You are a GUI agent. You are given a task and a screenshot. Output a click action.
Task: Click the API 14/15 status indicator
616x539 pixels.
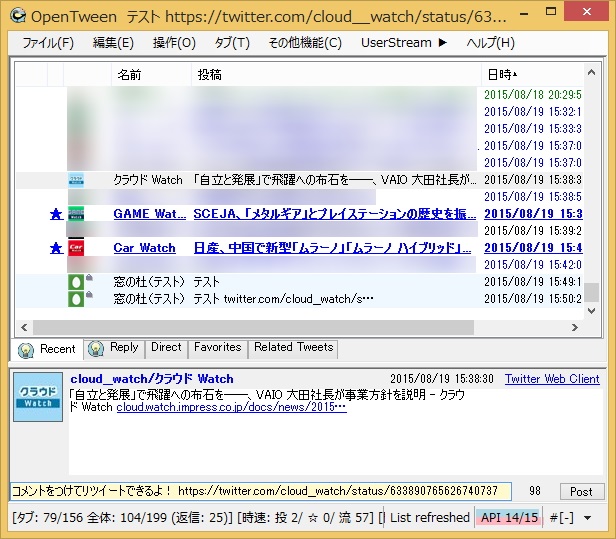pos(509,517)
